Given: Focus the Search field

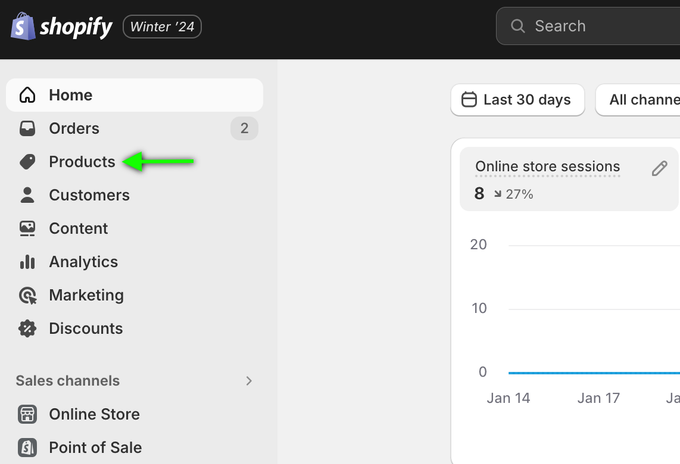Looking at the screenshot, I should [x=588, y=26].
